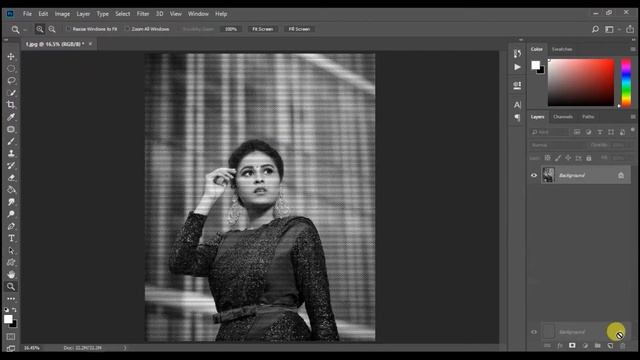Viewport: 640px width, 360px height.
Task: Open the Fill value dropdown
Action: 623,158
